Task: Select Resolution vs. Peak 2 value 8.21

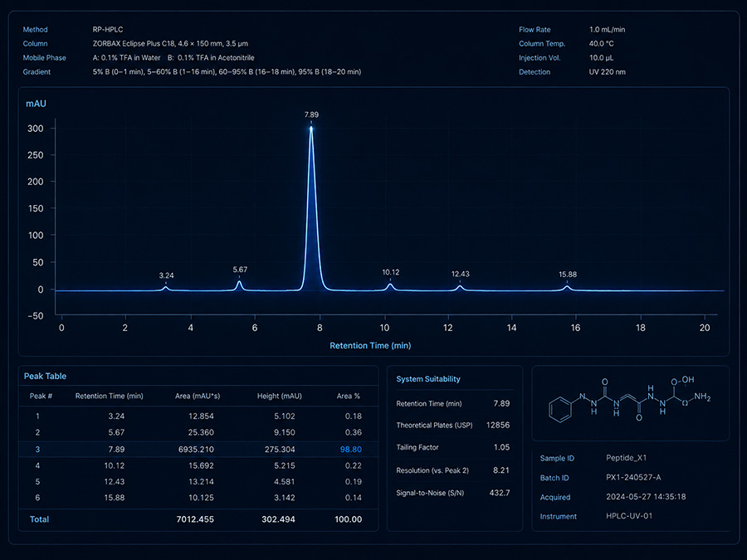Action: point(501,470)
